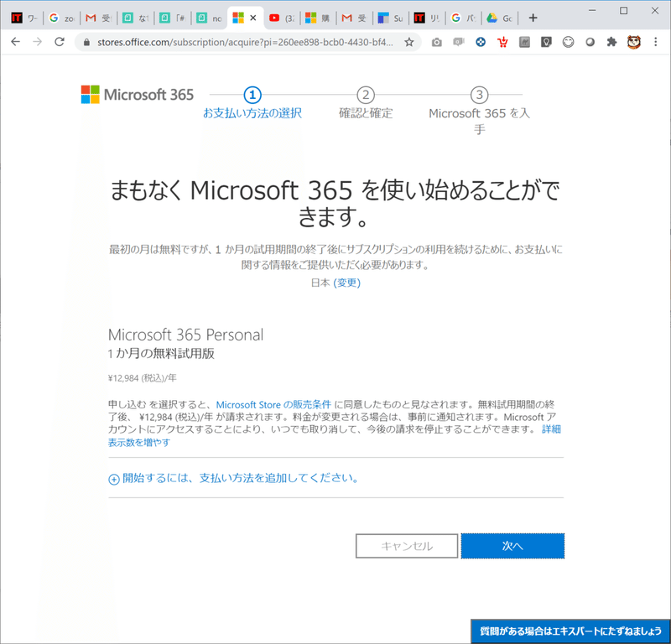Image resolution: width=671 pixels, height=644 pixels.
Task: Click the site lock padlock icon
Action: pos(87,42)
